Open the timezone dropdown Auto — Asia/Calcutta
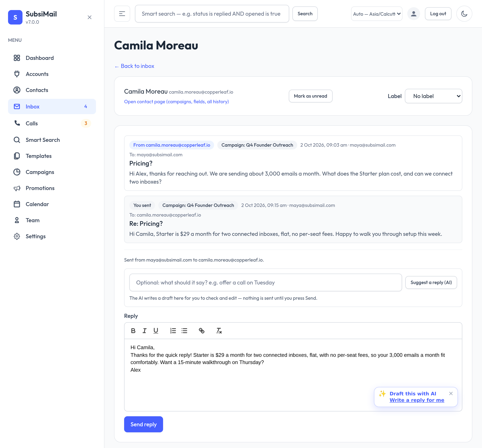This screenshot has height=448, width=482. 377,14
